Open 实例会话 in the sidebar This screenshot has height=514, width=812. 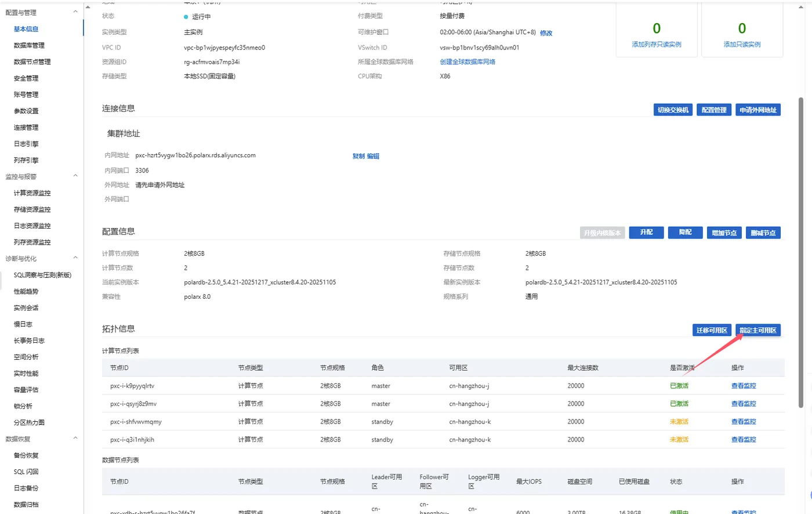click(26, 307)
